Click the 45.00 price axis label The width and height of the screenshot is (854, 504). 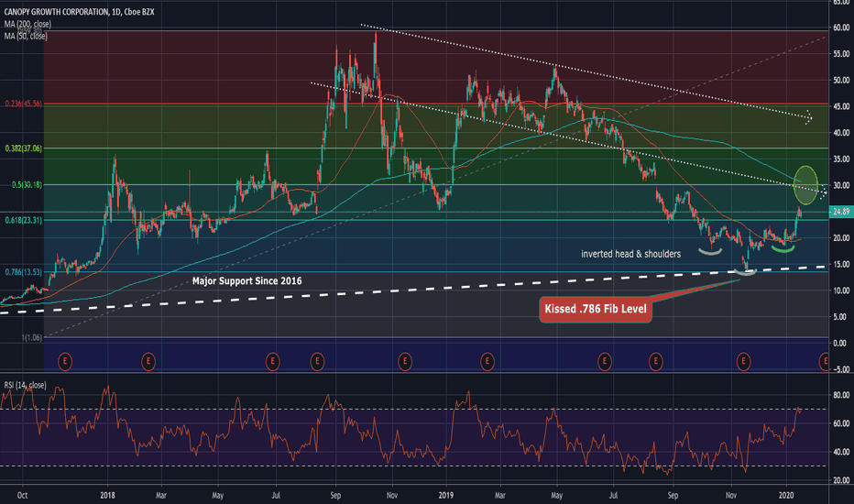[841, 107]
